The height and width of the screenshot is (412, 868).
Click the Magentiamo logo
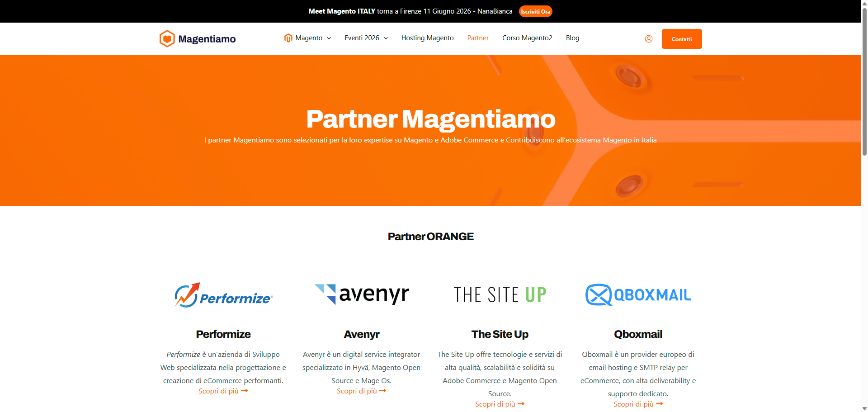[198, 38]
